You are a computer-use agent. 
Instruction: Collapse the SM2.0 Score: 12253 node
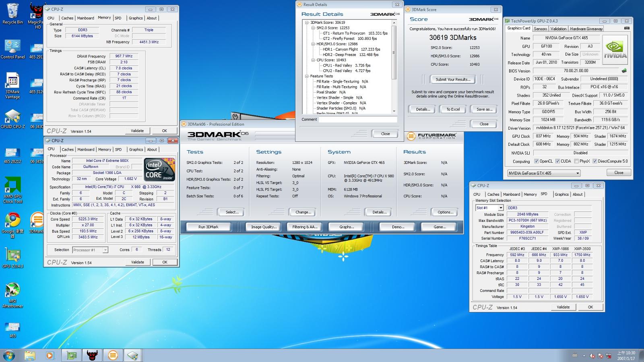313,28
